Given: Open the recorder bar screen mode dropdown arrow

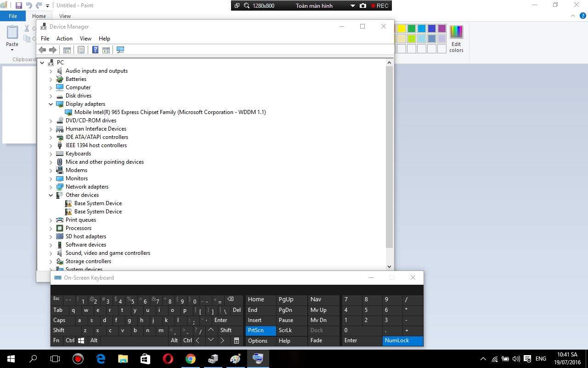Looking at the screenshot, I should 353,6.
